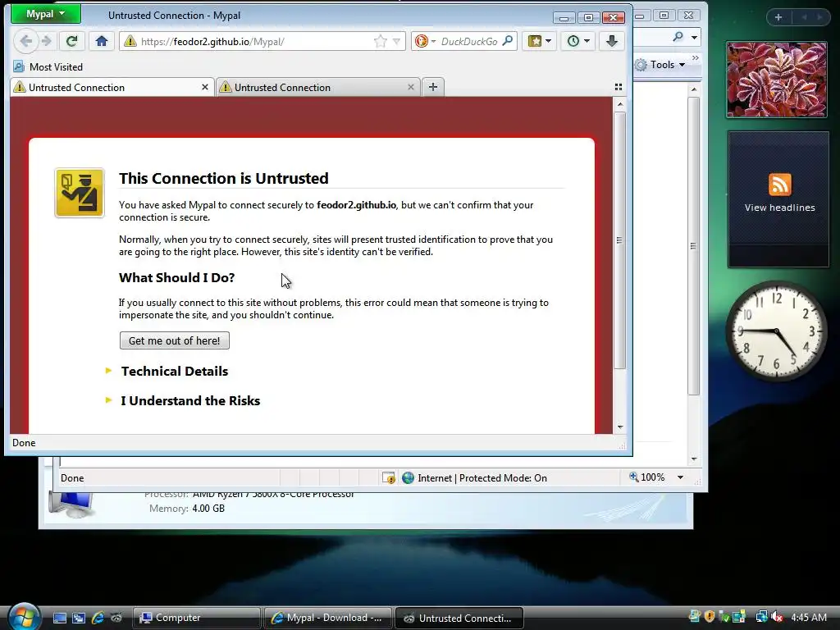Add a gadget with the sidebar plus button

pos(778,18)
